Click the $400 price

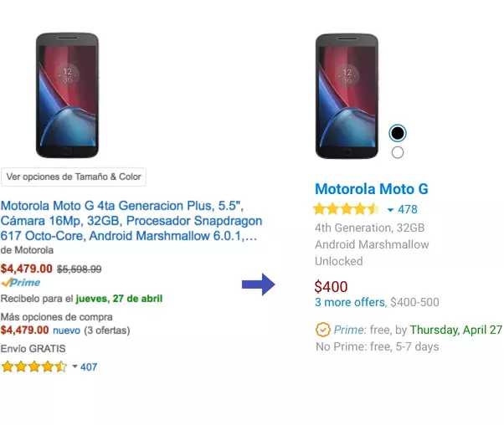331,286
